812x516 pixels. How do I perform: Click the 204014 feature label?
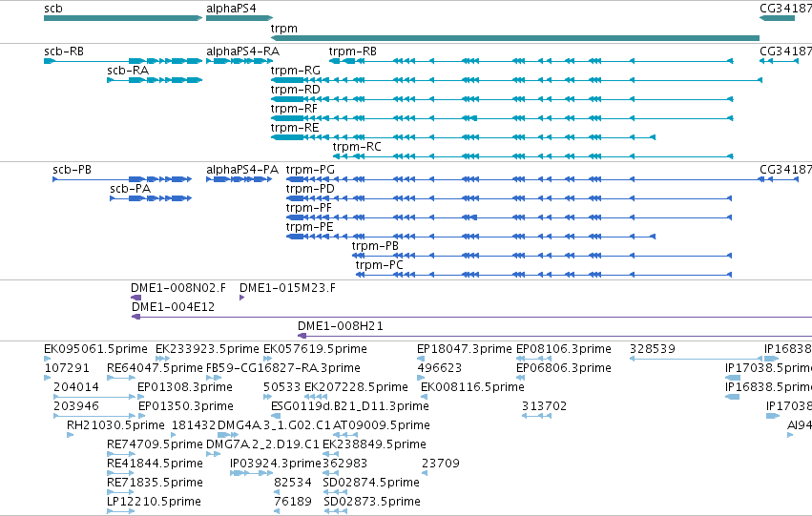(76, 387)
